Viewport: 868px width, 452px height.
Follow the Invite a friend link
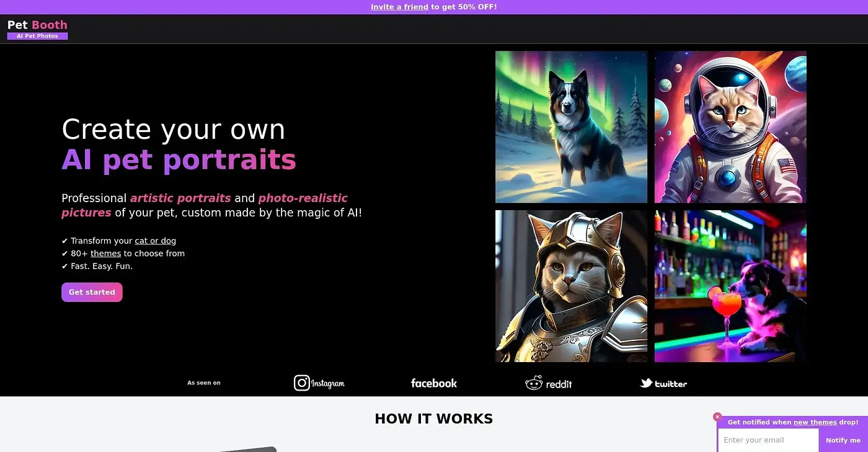tap(399, 7)
